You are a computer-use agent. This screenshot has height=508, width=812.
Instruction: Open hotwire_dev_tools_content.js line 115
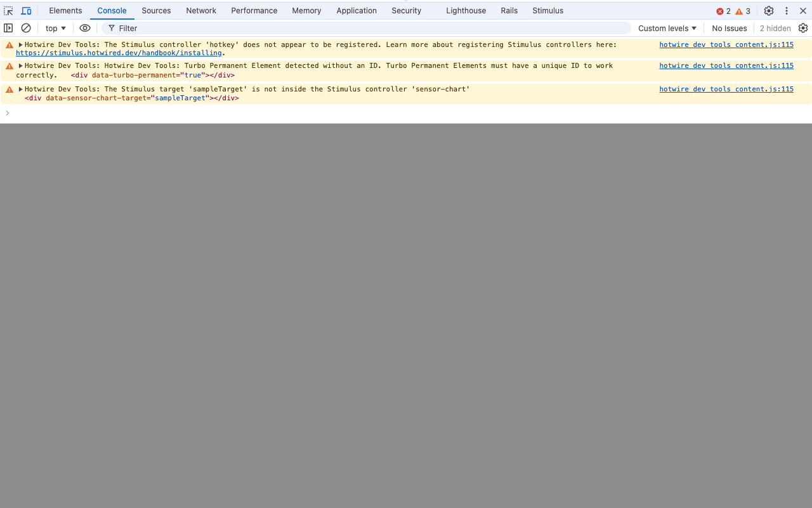click(x=726, y=44)
